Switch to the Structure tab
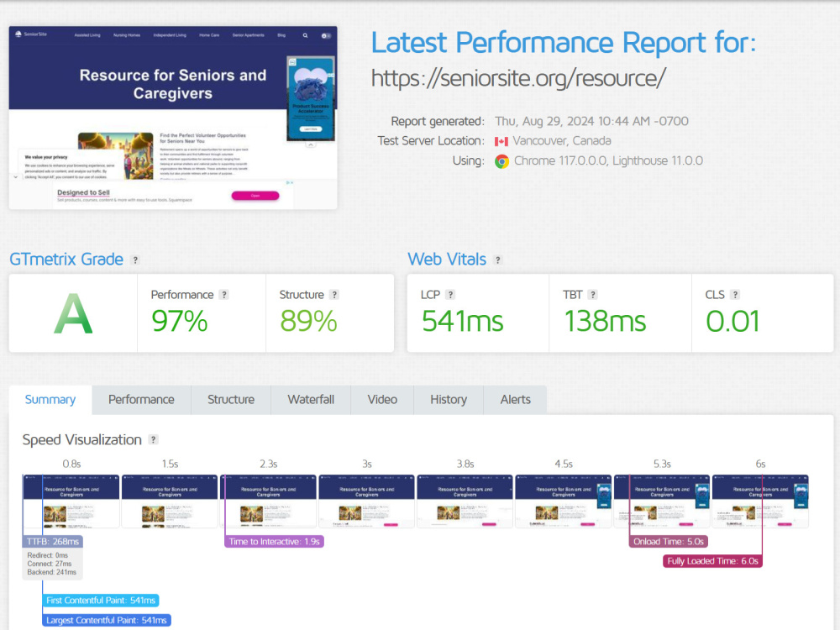This screenshot has width=840, height=630. click(x=231, y=400)
